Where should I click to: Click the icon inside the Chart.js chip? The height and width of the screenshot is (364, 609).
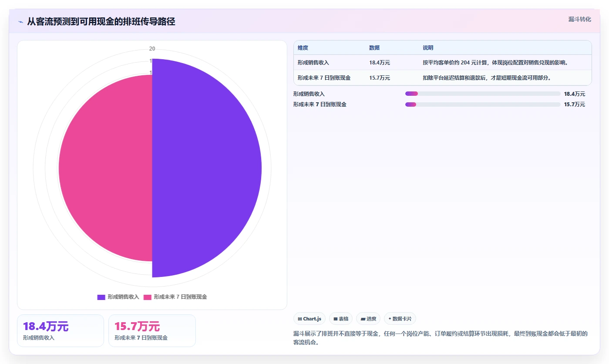coord(300,319)
